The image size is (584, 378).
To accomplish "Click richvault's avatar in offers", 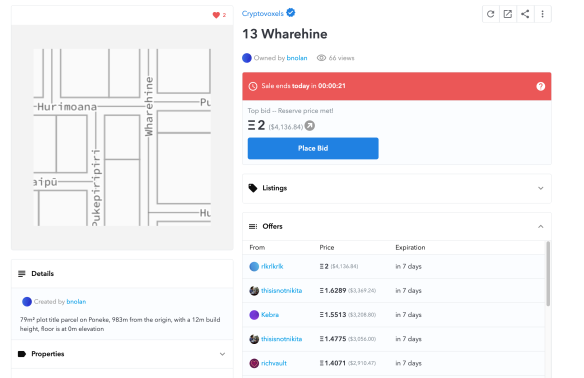I will click(x=254, y=363).
